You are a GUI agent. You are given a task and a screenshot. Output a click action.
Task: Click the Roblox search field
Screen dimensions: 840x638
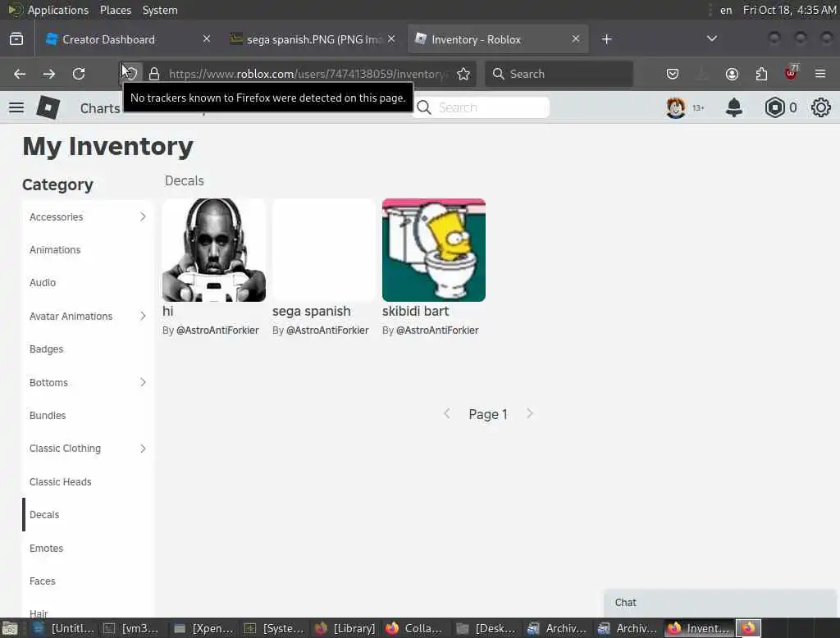481,107
